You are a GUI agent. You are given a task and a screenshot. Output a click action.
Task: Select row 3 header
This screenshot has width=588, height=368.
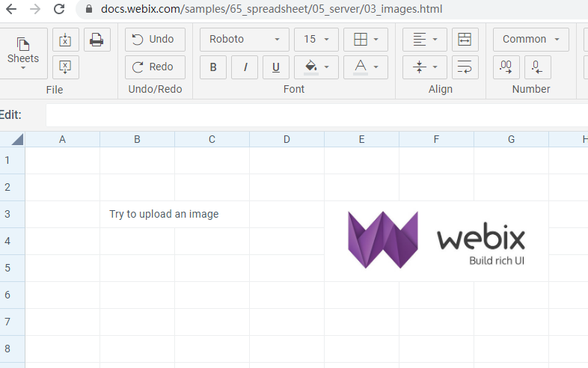coord(13,214)
